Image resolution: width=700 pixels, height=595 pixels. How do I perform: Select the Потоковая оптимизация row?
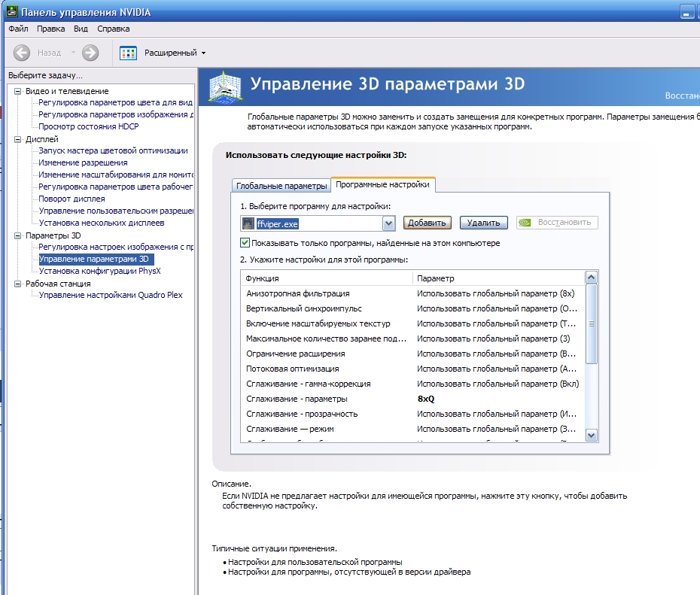pos(412,369)
